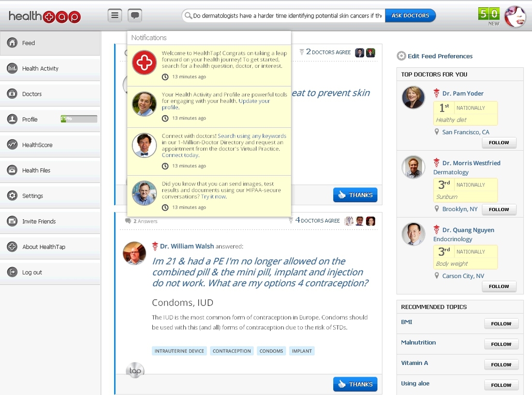The height and width of the screenshot is (395, 532).
Task: Follow the Vitamin A topic
Action: pyautogui.click(x=501, y=365)
